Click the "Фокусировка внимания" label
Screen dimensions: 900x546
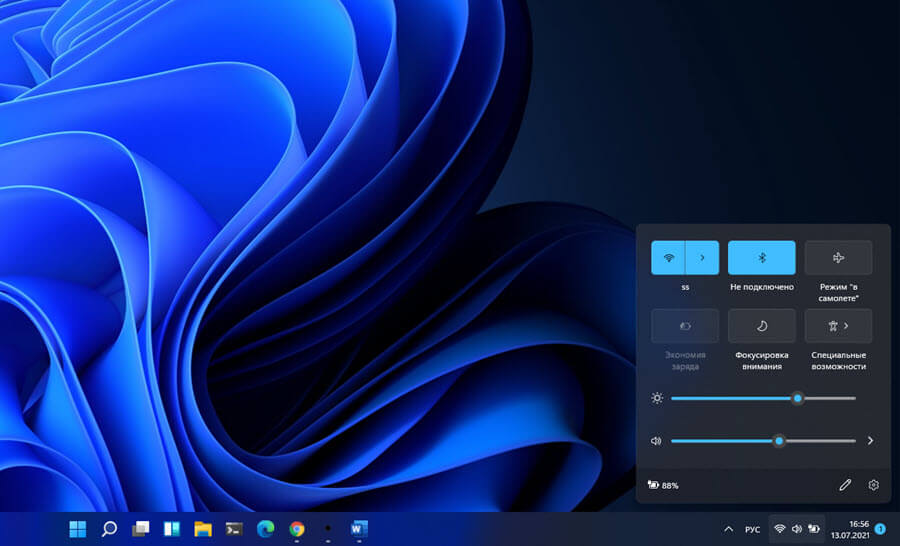[762, 361]
